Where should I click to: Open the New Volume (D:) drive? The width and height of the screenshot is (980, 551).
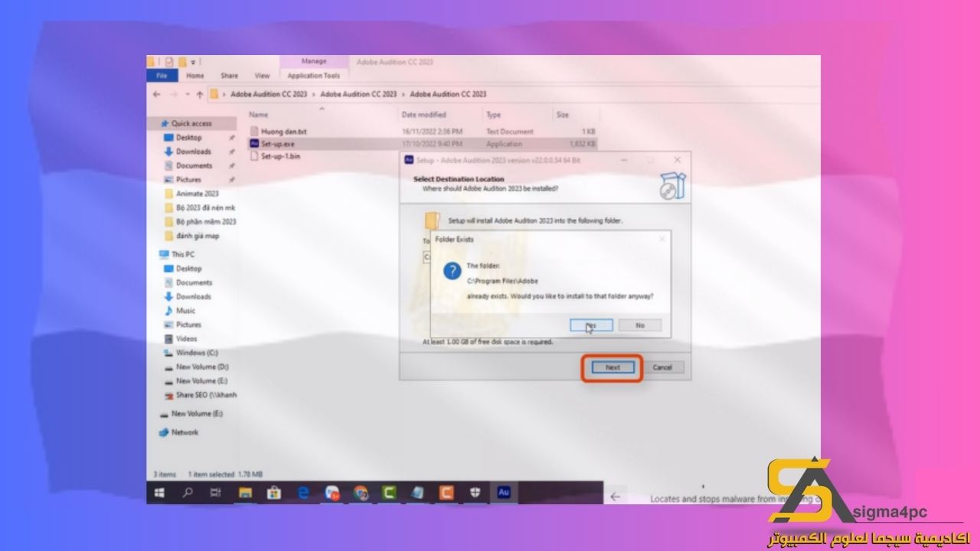click(x=202, y=367)
